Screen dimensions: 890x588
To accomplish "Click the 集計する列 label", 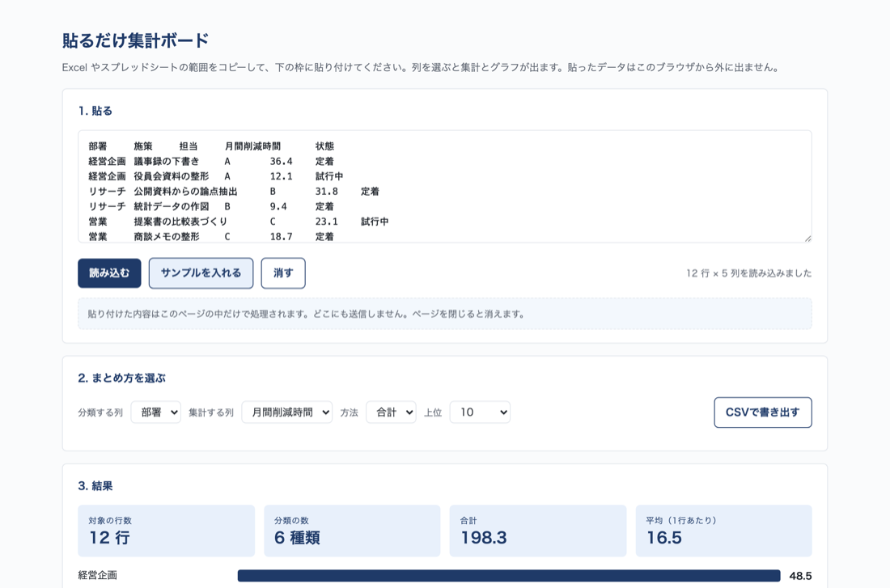I will (x=211, y=412).
